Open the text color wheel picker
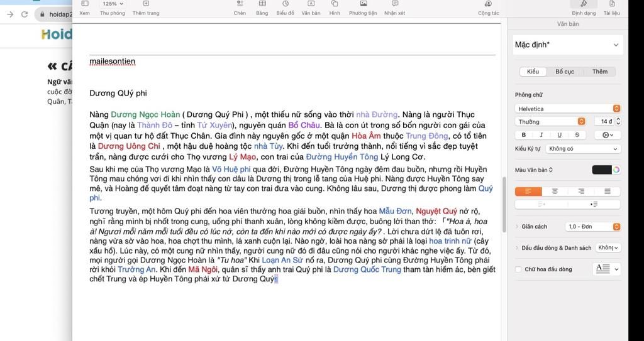 tap(616, 170)
